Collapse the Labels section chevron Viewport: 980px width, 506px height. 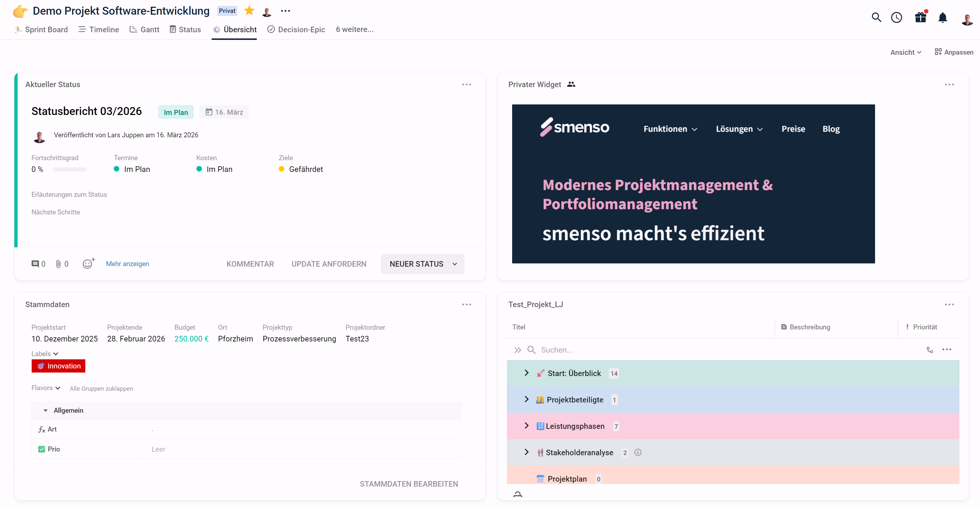(56, 354)
